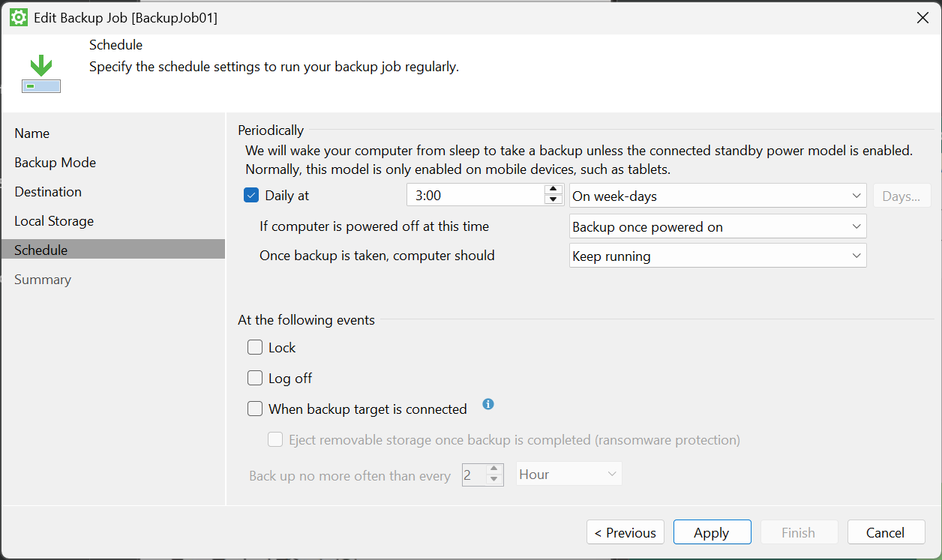Click the Previous button
942x560 pixels.
coord(625,532)
